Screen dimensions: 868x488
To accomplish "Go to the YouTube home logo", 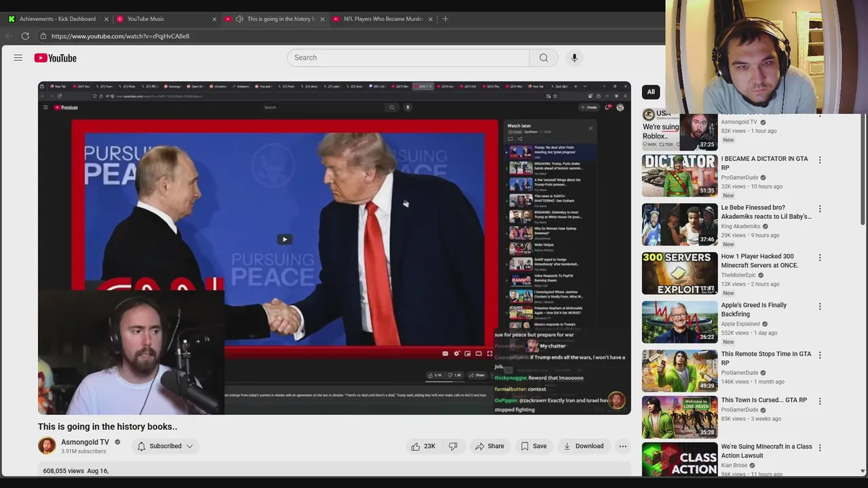I will pyautogui.click(x=56, y=58).
